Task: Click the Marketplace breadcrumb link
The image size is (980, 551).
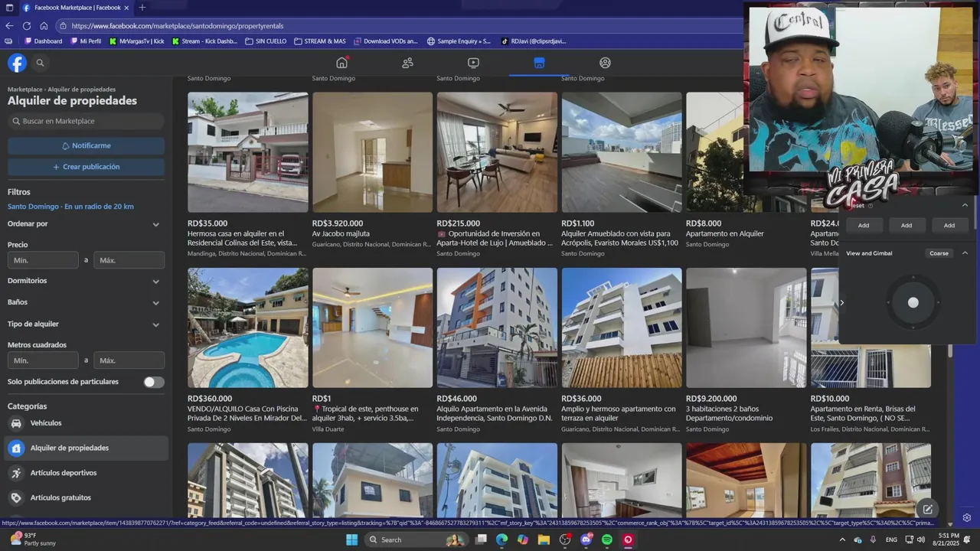Action: (25, 90)
